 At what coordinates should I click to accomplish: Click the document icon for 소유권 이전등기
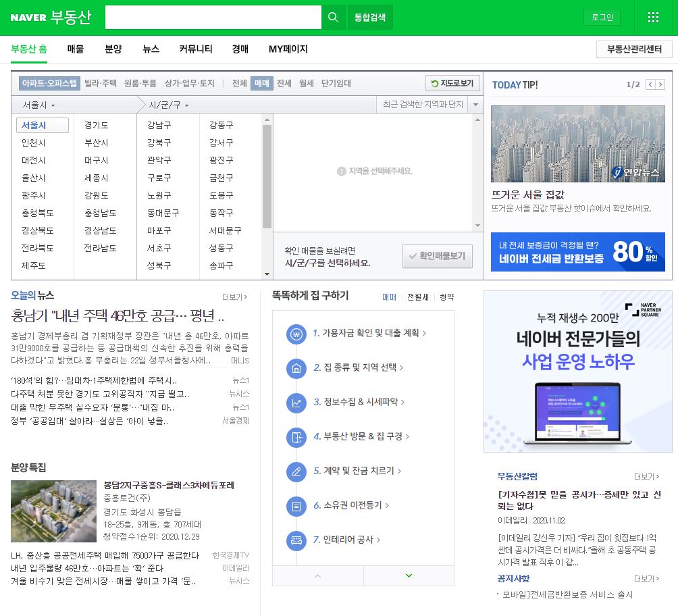[x=296, y=506]
